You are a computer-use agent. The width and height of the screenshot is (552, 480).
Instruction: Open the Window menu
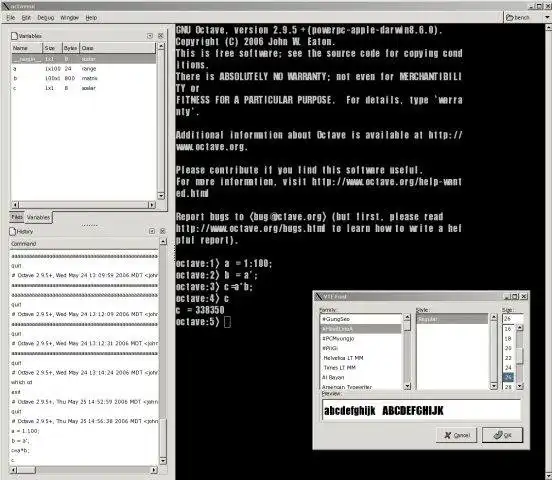coord(69,18)
